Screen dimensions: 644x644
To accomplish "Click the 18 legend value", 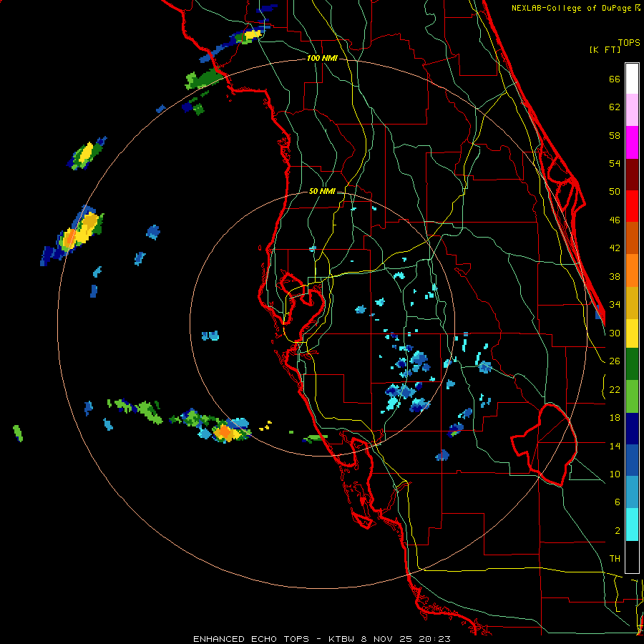I will (615, 418).
